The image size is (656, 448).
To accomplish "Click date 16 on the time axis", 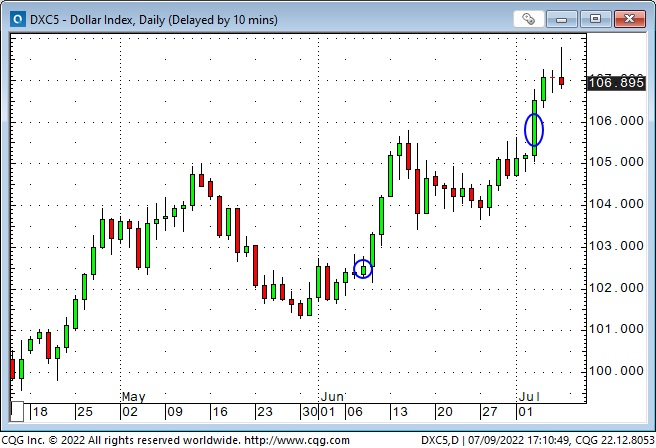I will tap(220, 412).
